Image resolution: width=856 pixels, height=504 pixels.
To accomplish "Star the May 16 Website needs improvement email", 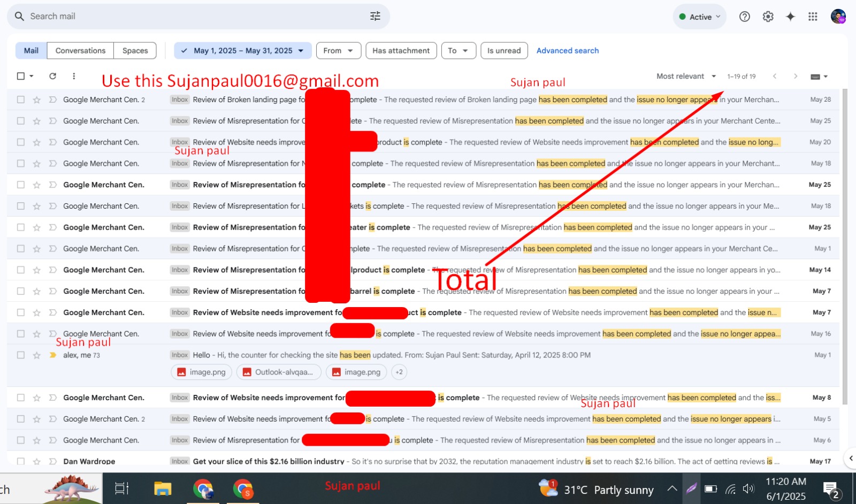I will [x=36, y=334].
